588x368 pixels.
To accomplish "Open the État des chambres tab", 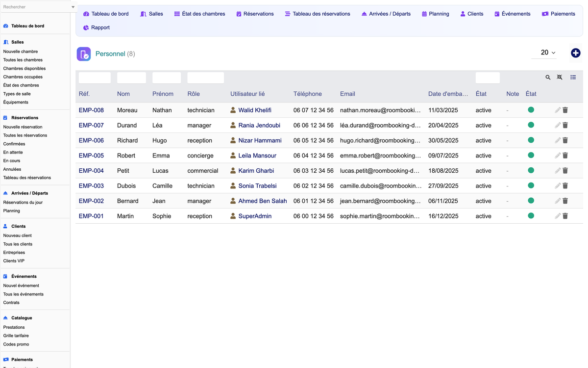I will tap(199, 14).
